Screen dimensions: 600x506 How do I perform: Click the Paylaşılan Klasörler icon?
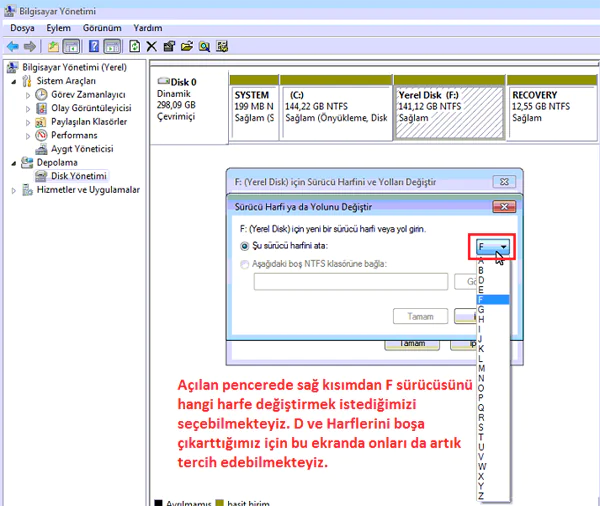tap(41, 122)
